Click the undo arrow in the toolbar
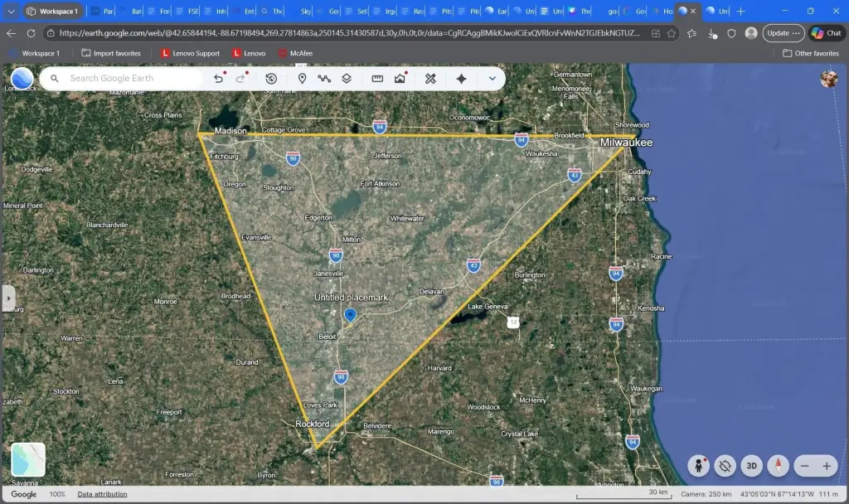Viewport: 849px width, 504px height. pyautogui.click(x=219, y=79)
